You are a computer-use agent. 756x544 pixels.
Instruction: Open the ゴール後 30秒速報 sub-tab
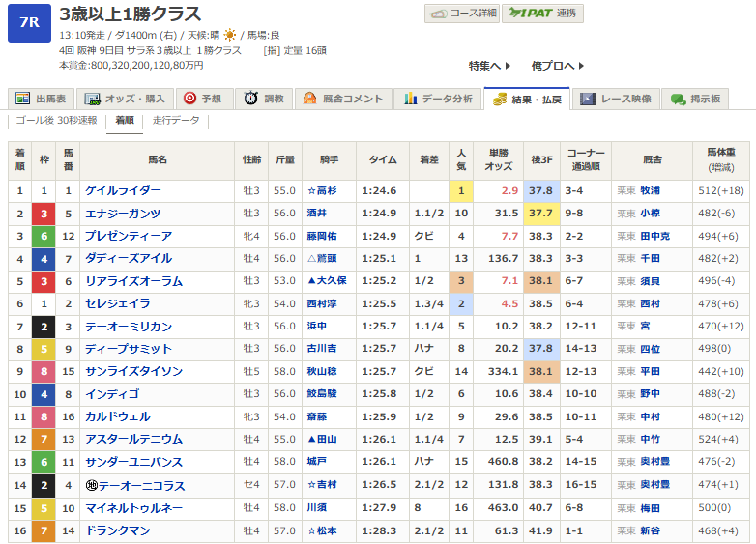pos(56,121)
